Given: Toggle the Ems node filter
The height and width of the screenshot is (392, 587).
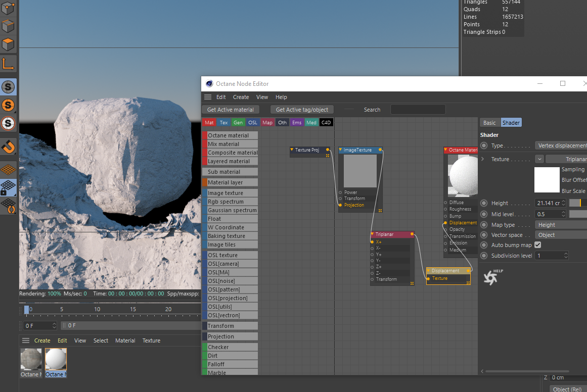Looking at the screenshot, I should 296,122.
